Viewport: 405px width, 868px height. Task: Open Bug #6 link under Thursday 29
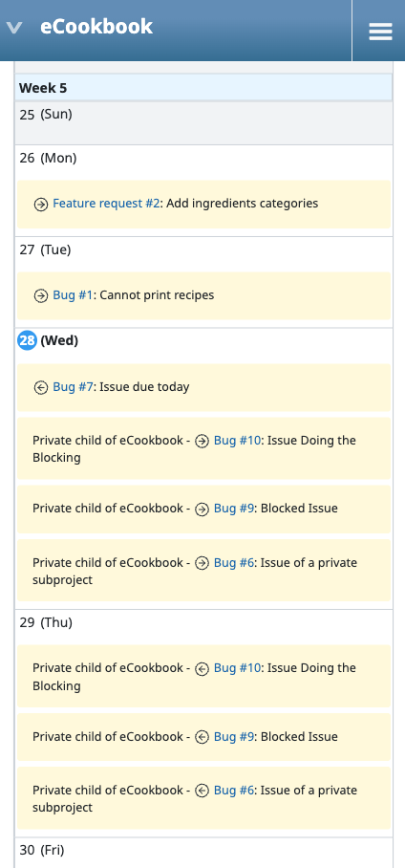(x=234, y=790)
